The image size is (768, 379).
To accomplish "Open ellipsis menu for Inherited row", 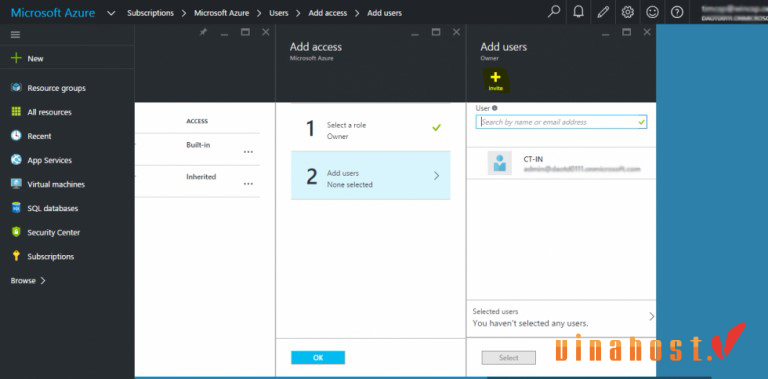I will tap(248, 184).
